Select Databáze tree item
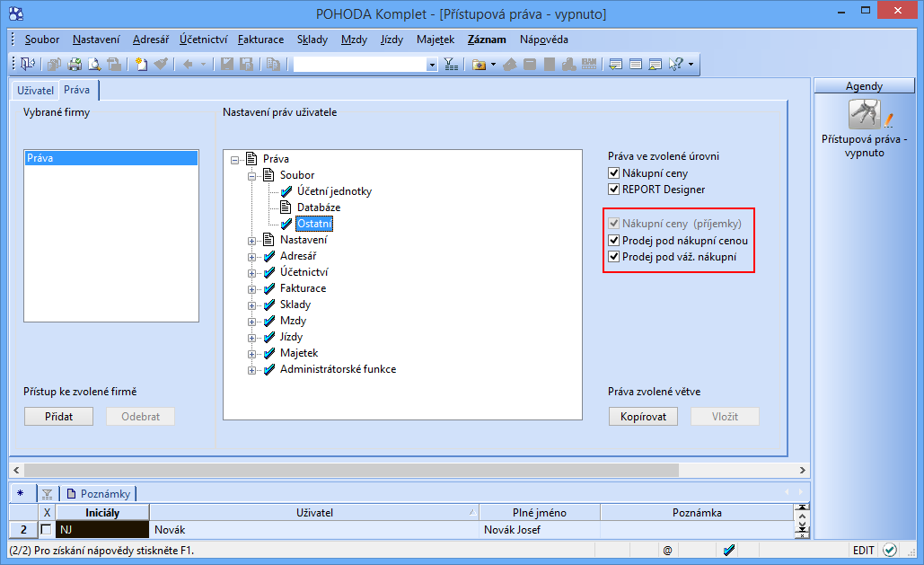This screenshot has width=924, height=565. point(318,207)
